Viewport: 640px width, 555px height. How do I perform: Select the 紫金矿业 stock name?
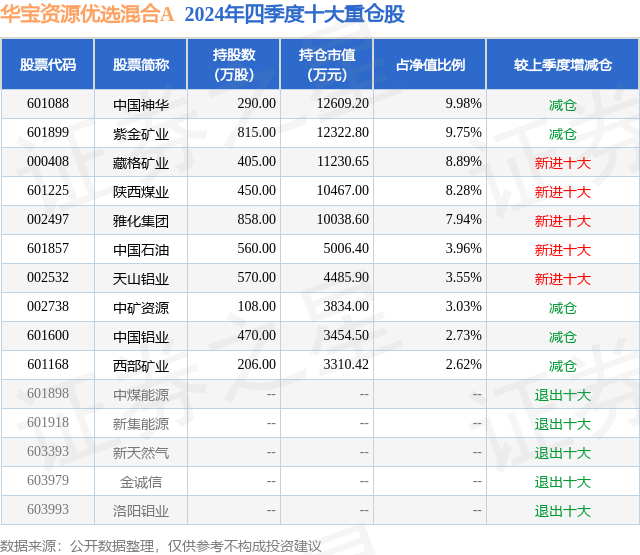141,134
